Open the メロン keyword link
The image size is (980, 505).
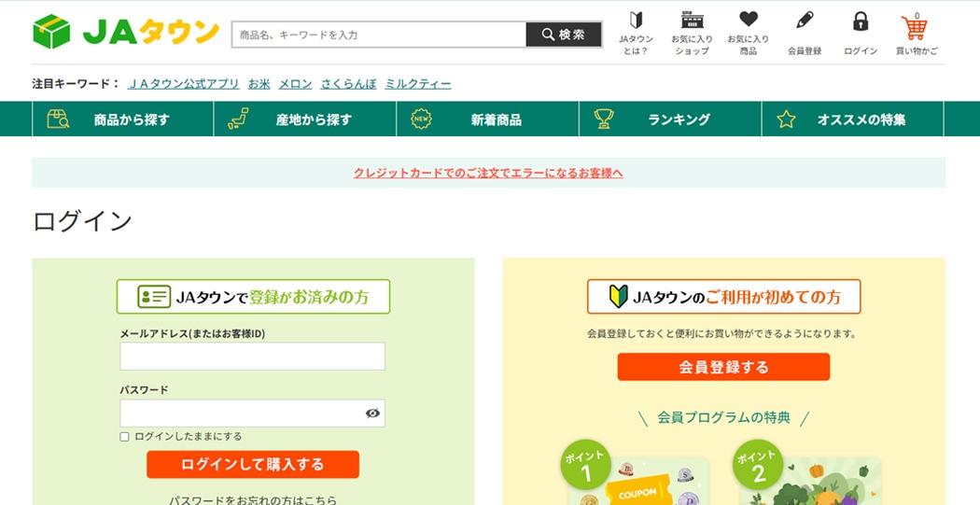point(295,84)
